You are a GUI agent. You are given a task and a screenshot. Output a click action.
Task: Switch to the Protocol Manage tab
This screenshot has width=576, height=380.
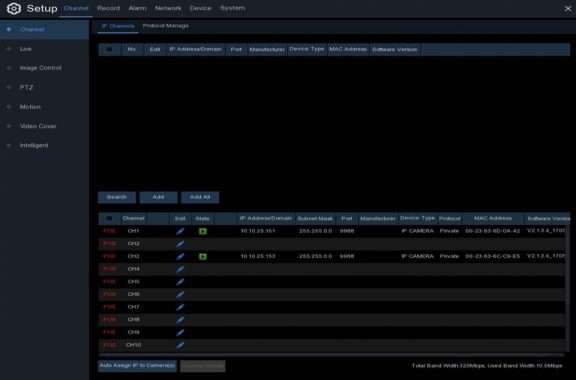tap(166, 26)
